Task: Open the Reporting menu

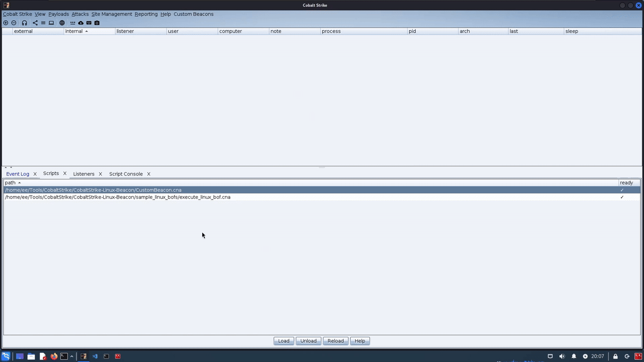Action: 146,14
